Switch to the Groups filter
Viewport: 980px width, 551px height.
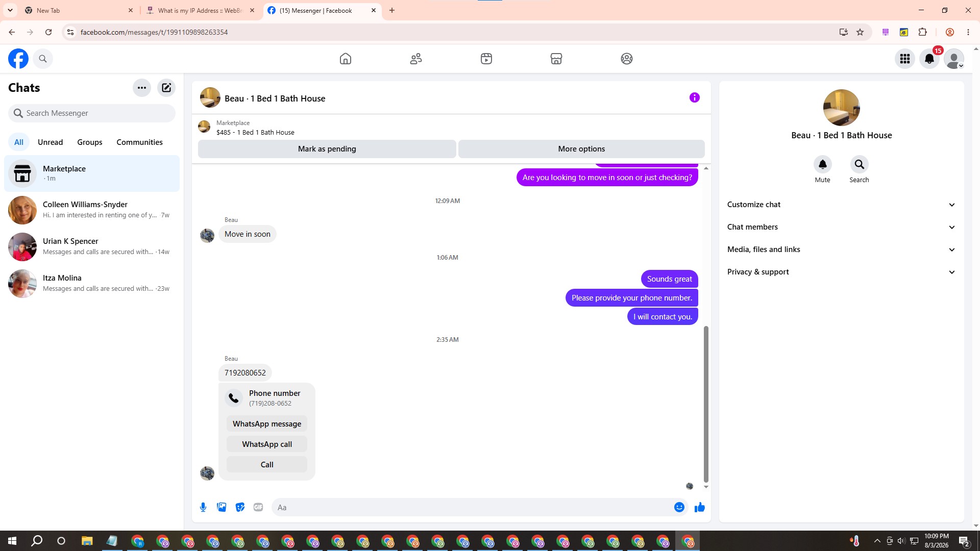coord(90,142)
